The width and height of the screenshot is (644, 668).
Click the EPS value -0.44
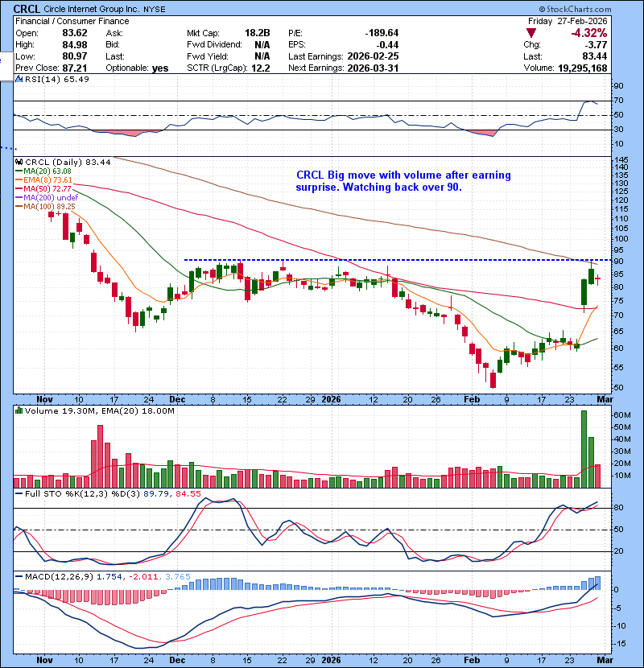[x=387, y=45]
